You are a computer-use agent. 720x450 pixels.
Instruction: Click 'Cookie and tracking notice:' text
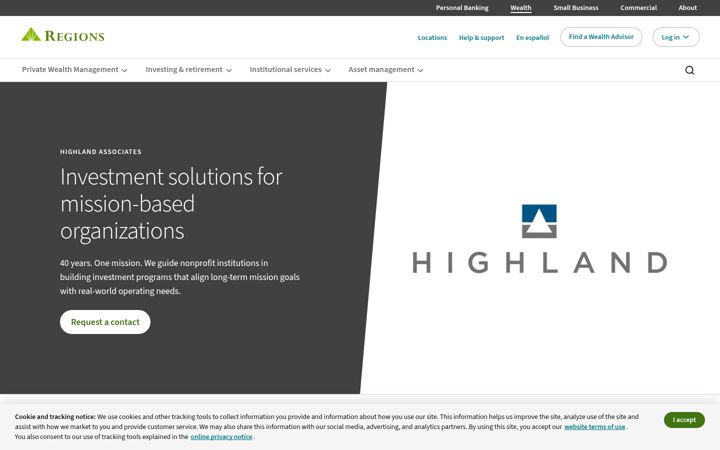tap(55, 417)
